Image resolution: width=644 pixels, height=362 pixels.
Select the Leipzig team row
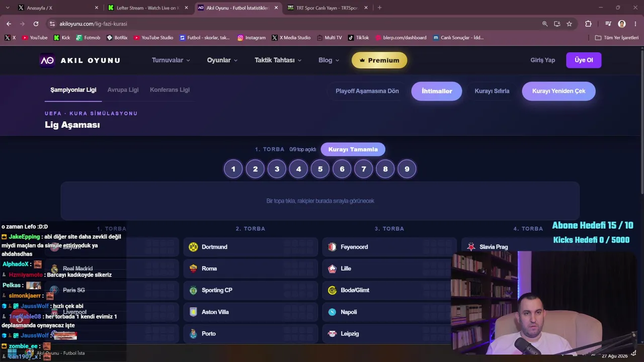point(389,334)
